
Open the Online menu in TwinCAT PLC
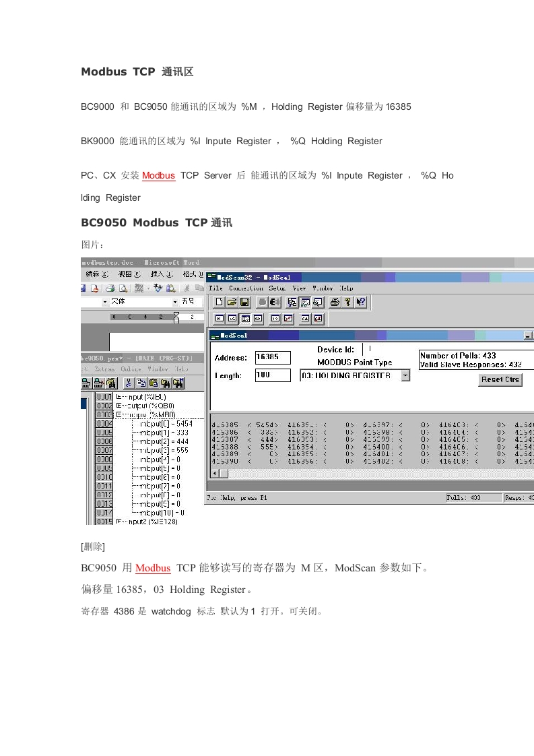pos(131,369)
